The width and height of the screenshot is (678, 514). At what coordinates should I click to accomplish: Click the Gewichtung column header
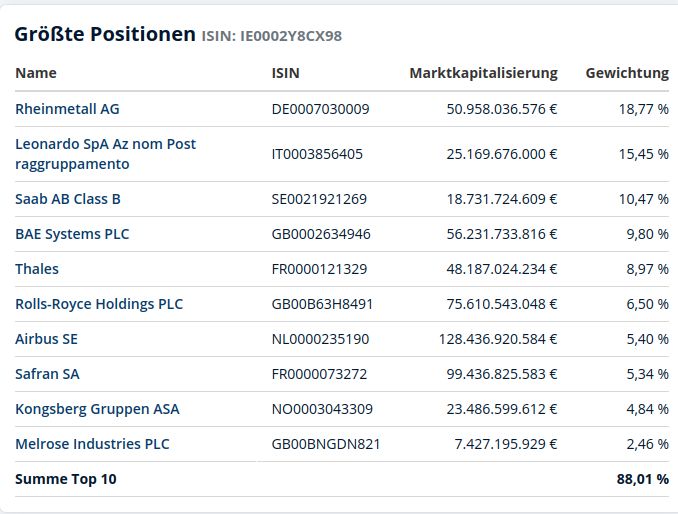[x=627, y=73]
